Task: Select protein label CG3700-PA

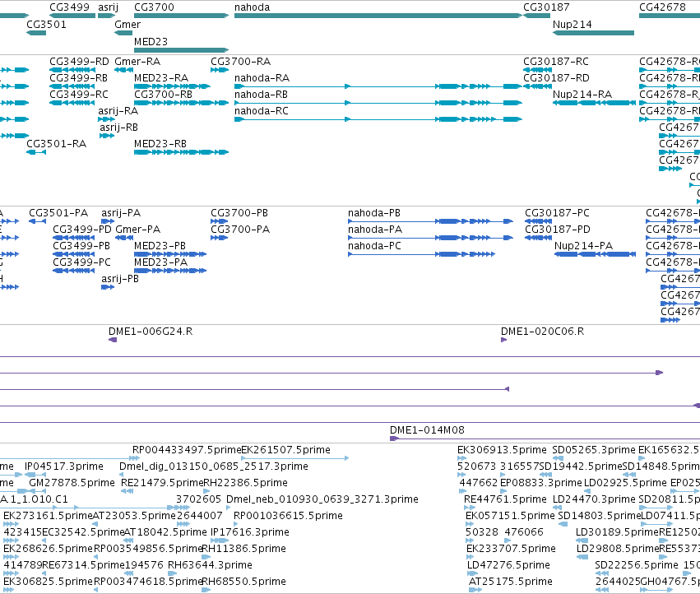Action: coord(240,229)
